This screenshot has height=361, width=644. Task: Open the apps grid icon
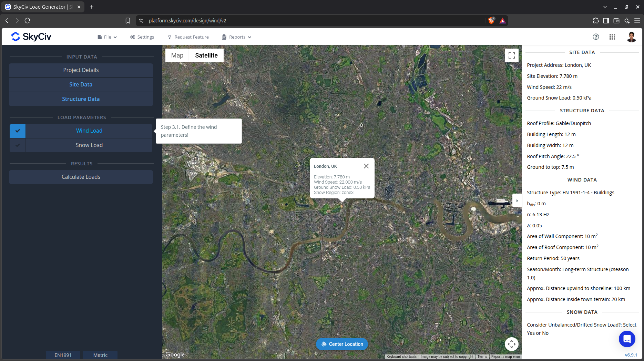click(x=612, y=37)
